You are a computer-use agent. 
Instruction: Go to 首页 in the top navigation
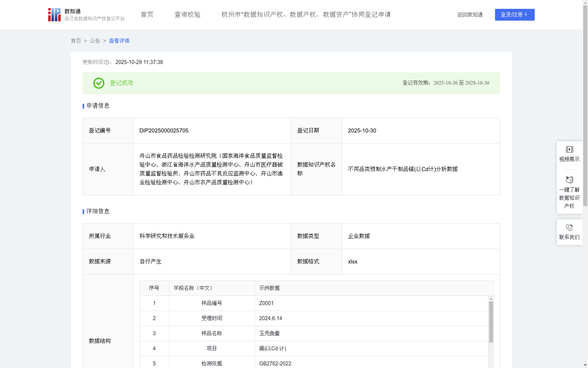pyautogui.click(x=147, y=15)
